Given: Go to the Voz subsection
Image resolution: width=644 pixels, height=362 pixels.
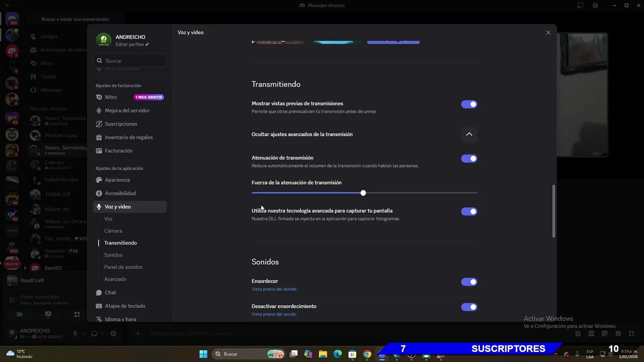Looking at the screenshot, I should click(108, 219).
